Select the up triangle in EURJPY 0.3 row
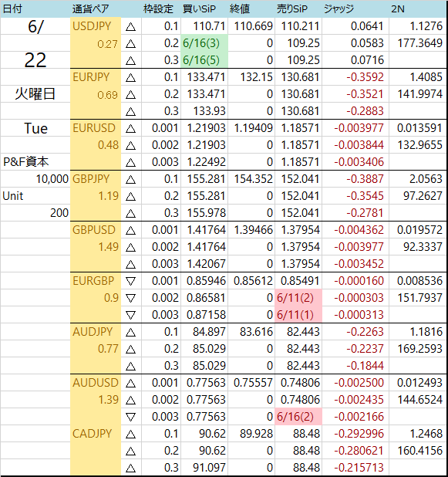This screenshot has width=448, height=477. (130, 112)
